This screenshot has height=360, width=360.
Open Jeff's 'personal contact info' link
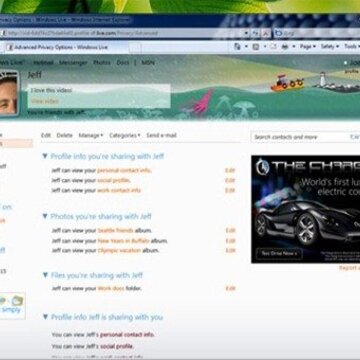[127, 334]
